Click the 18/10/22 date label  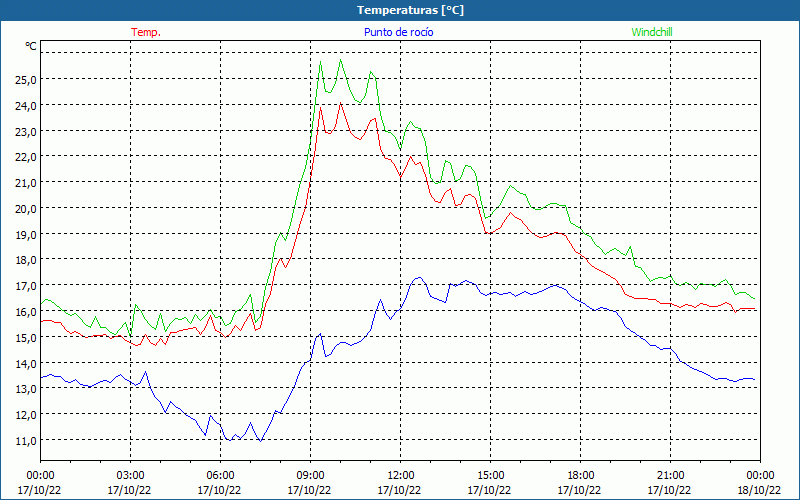pyautogui.click(x=759, y=490)
